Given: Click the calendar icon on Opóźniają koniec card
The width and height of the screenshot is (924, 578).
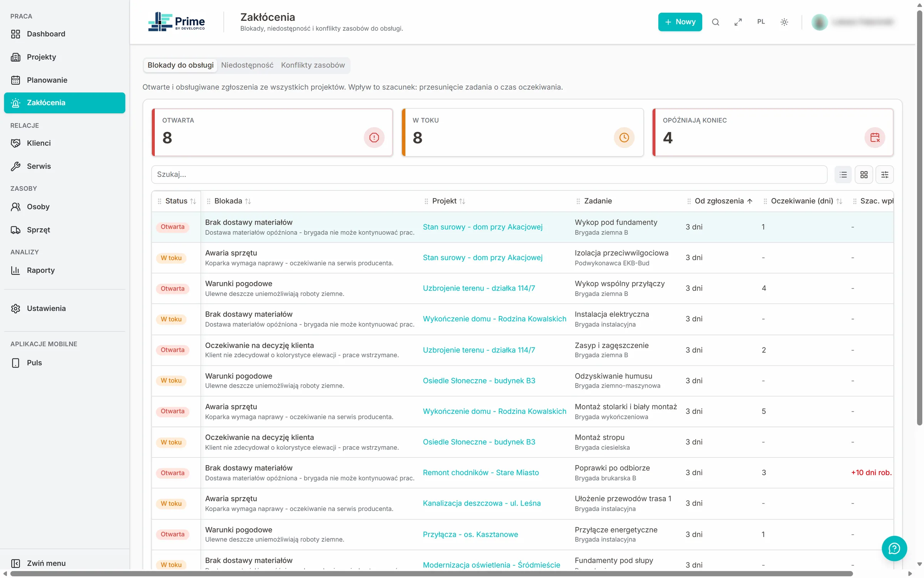Looking at the screenshot, I should coord(875,138).
